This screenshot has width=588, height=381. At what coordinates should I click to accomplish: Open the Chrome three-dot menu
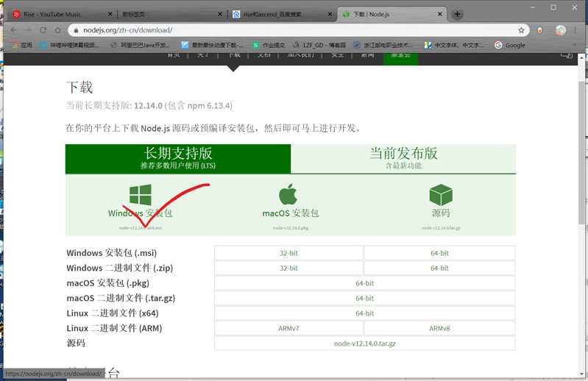(575, 30)
